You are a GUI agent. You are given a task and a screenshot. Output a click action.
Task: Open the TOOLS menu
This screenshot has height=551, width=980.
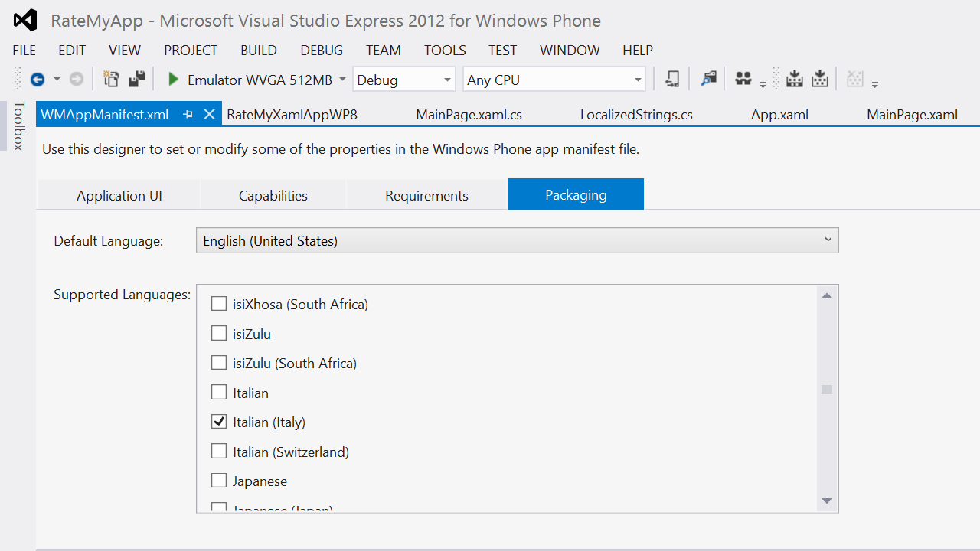tap(445, 51)
